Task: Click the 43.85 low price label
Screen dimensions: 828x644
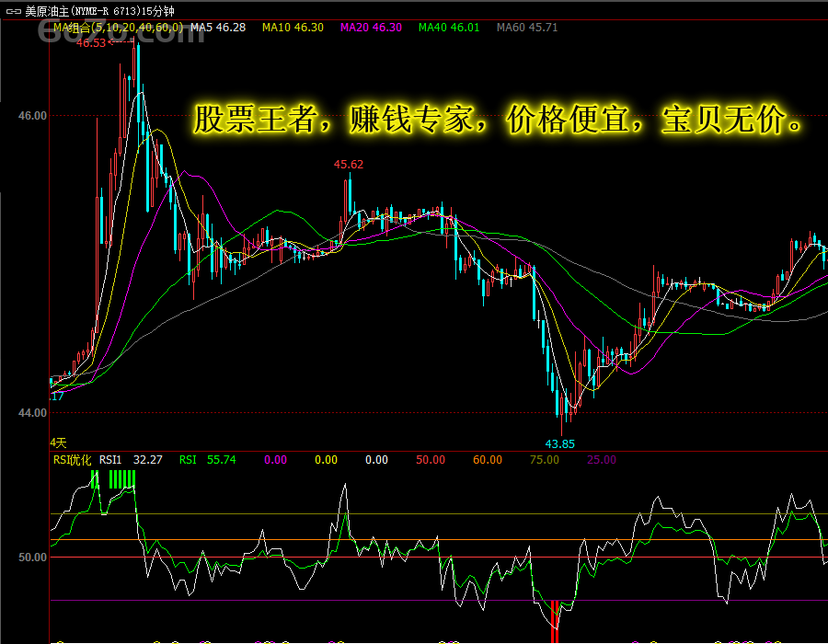Action: [x=559, y=443]
